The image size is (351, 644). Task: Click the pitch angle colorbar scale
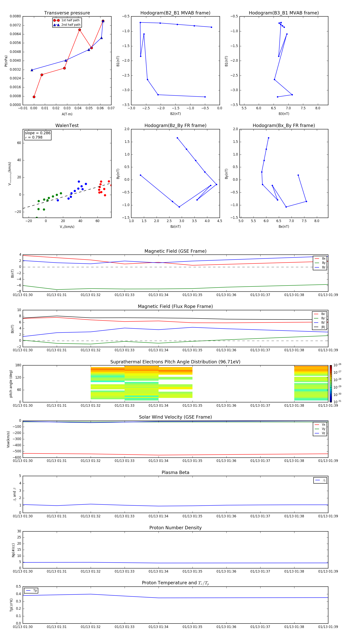pos(331,384)
